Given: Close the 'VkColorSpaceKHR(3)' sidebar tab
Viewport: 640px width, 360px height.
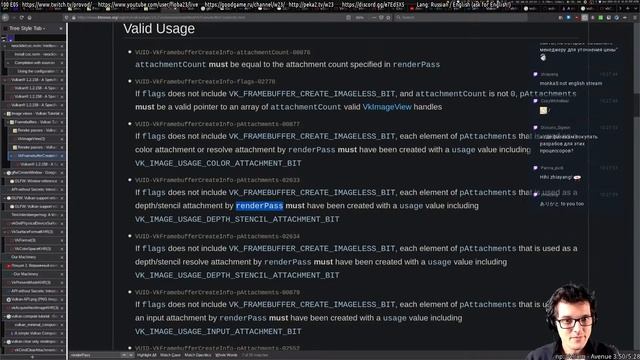Looking at the screenshot, I should [x=62, y=249].
